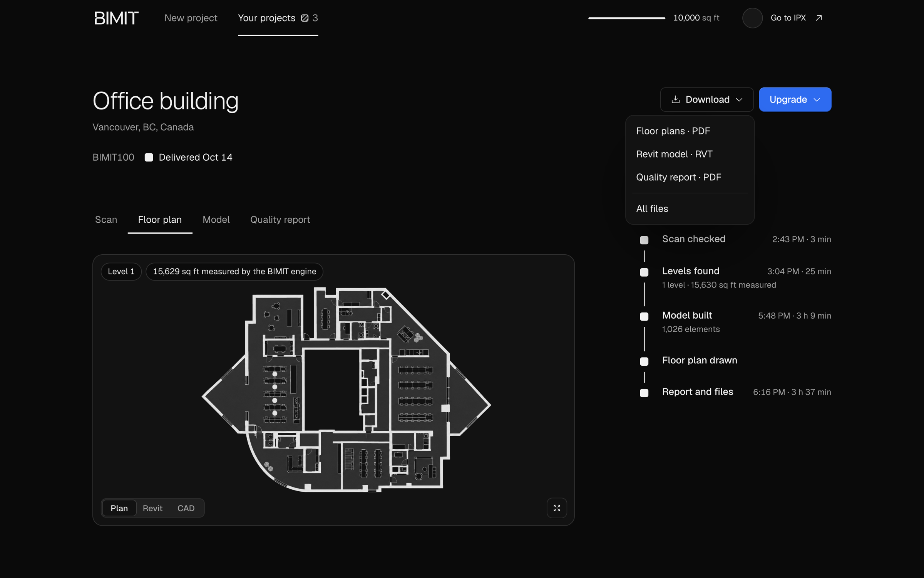The width and height of the screenshot is (924, 578).
Task: Click the floor plan drawing preview
Action: coord(346,389)
